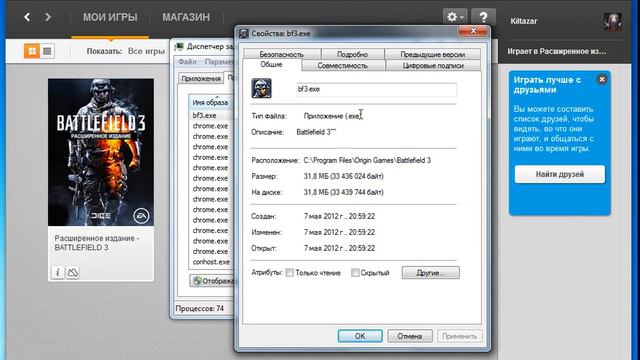Select the Общие tab in properties
This screenshot has width=640, height=360.
point(271,64)
